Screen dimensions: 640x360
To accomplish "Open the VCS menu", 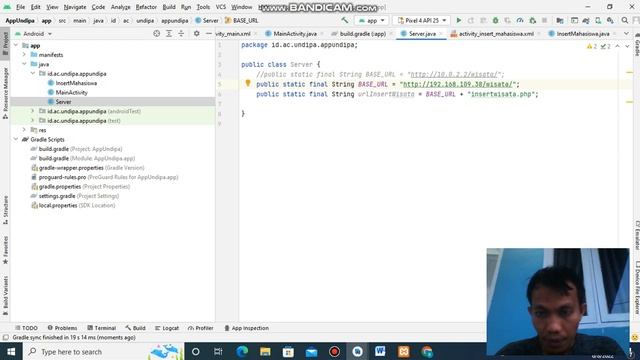I will [220, 7].
